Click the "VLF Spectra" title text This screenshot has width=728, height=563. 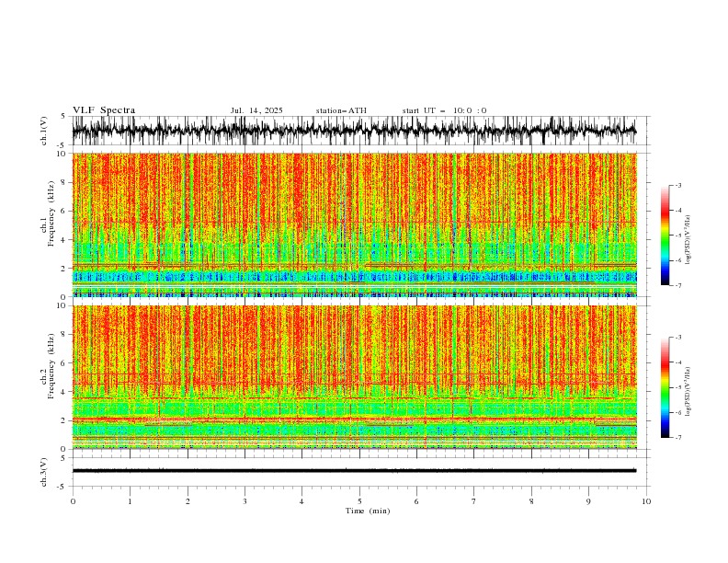[104, 110]
